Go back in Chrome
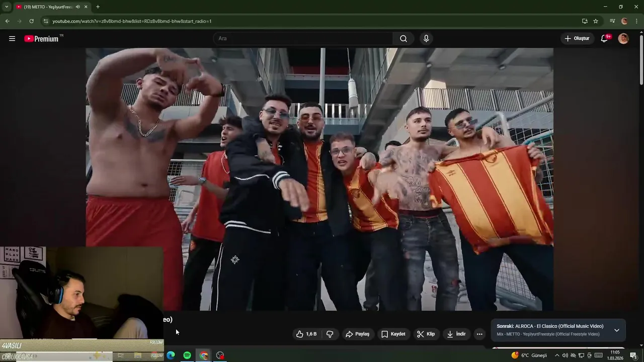Viewport: 644px width, 362px height. (x=7, y=21)
